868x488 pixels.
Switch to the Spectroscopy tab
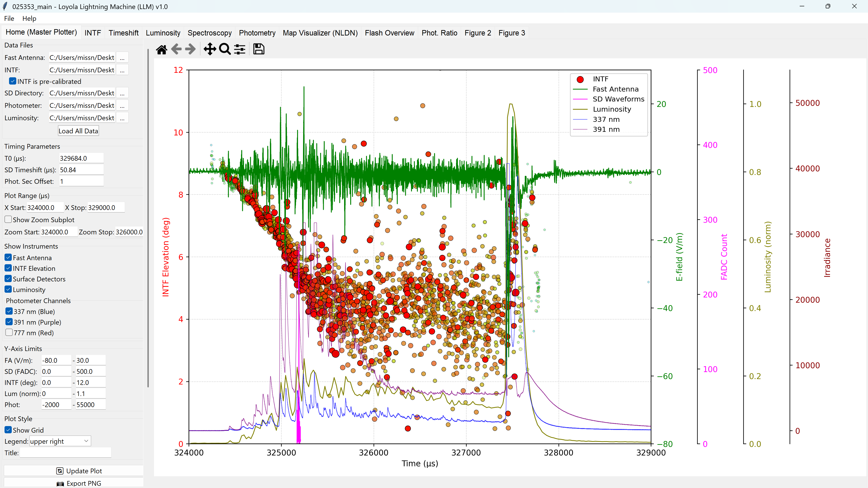(209, 33)
